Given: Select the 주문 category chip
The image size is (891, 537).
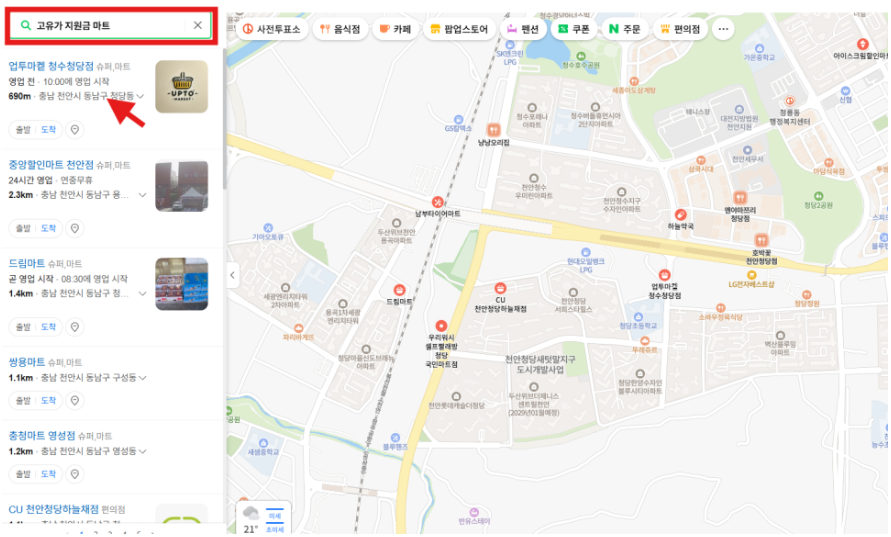Looking at the screenshot, I should point(624,29).
